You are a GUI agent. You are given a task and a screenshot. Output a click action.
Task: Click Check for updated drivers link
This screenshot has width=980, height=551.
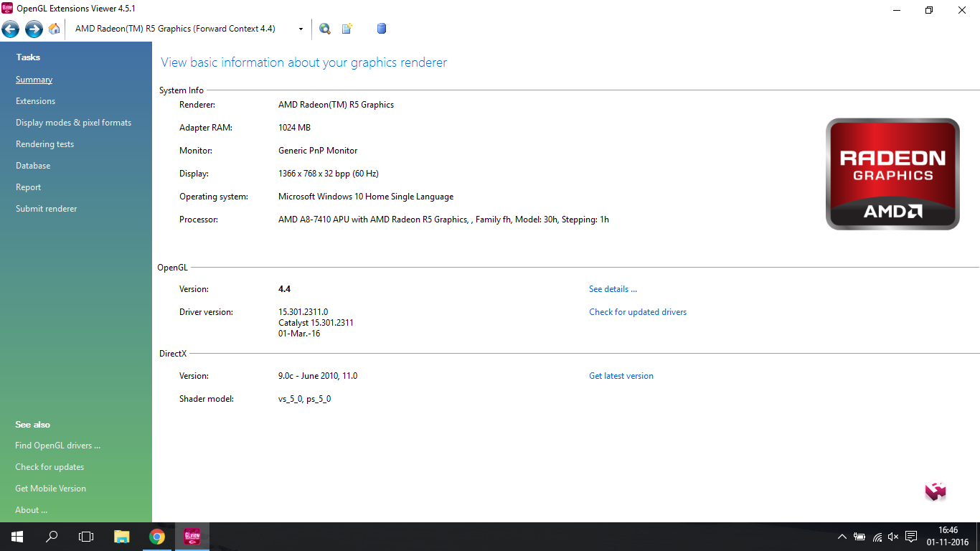(x=638, y=312)
